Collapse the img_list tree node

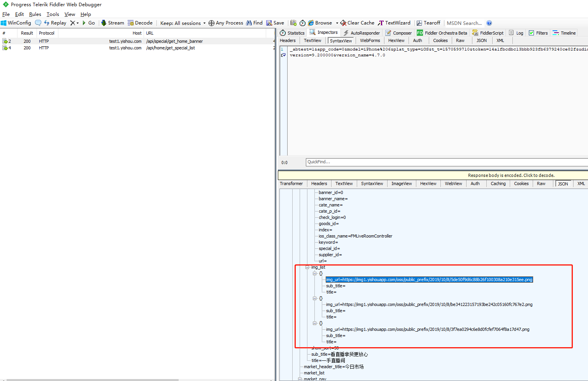pyautogui.click(x=307, y=267)
